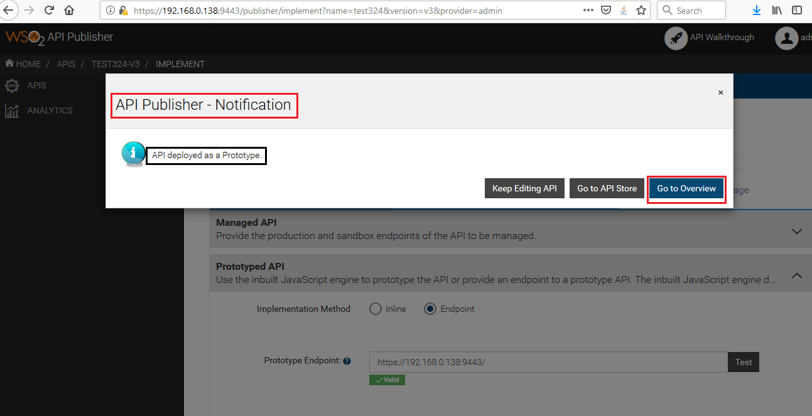Select the Inline implementation method

[x=375, y=309]
